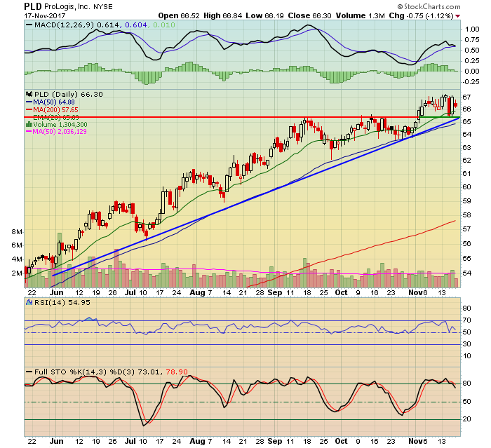Click the Open 66.52 value
The height and width of the screenshot is (448, 491).
click(x=179, y=15)
